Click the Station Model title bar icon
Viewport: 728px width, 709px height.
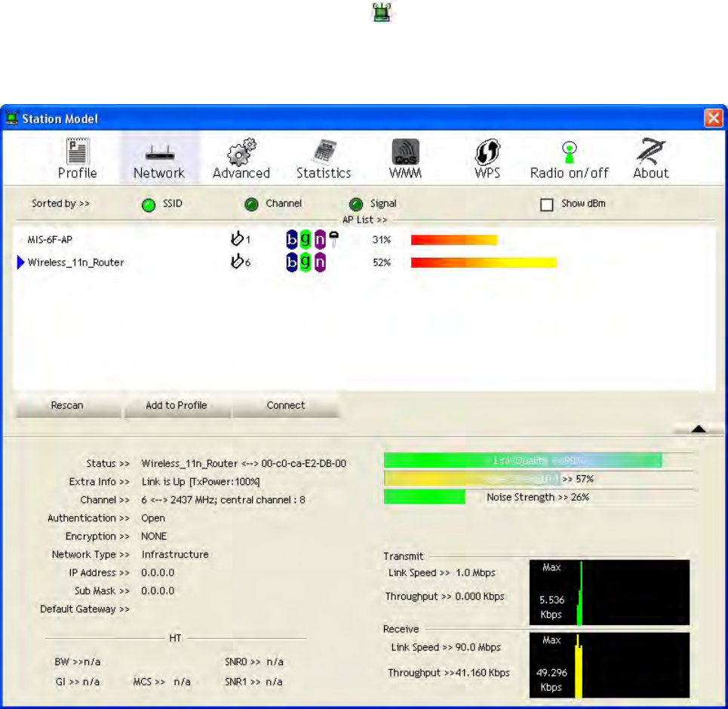(11, 118)
